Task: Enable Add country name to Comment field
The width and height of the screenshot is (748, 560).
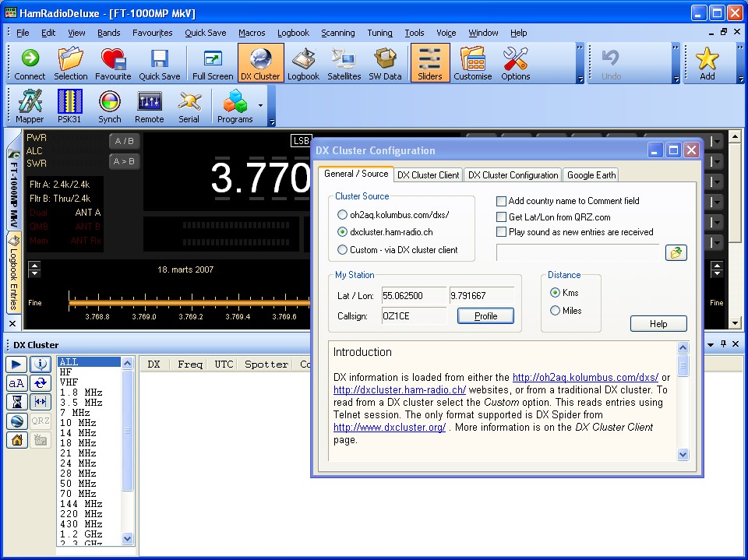Action: tap(501, 201)
